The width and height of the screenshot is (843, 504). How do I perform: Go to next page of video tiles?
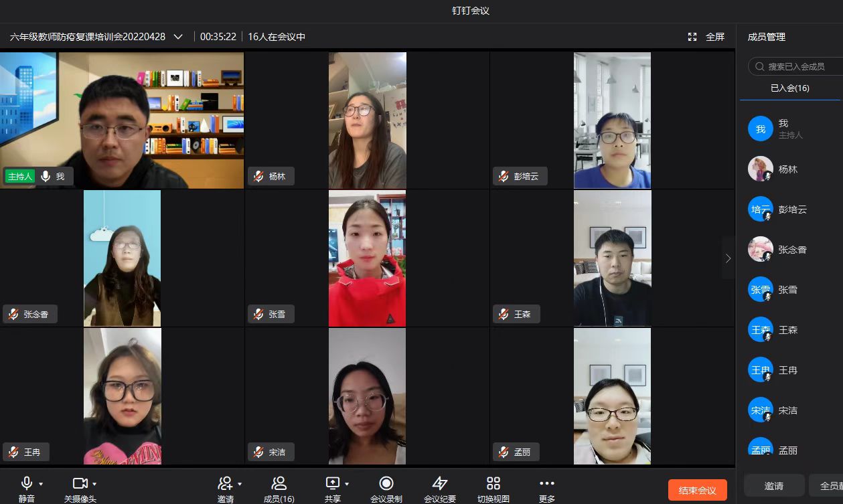click(x=728, y=258)
